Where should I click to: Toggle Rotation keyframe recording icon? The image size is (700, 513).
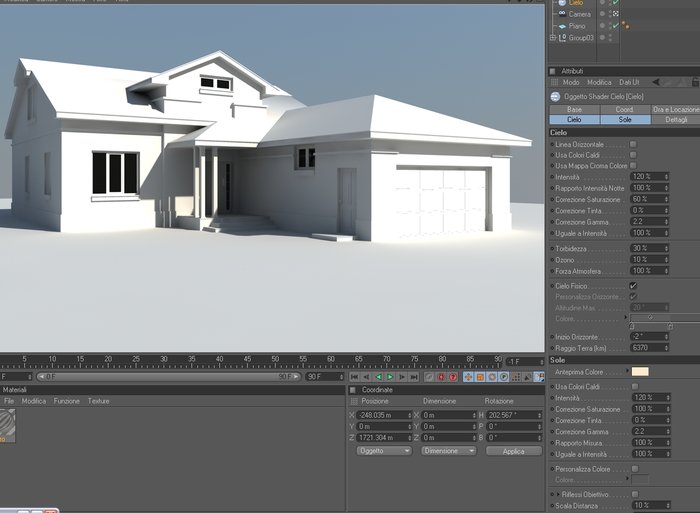point(492,377)
